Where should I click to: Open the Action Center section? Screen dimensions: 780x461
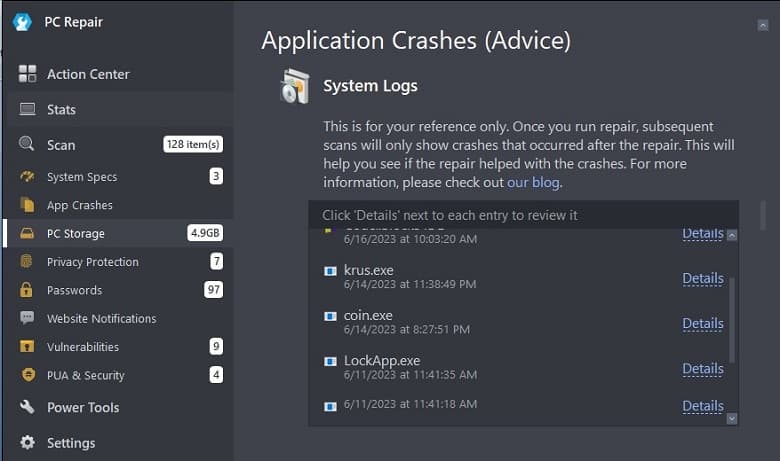pyautogui.click(x=118, y=74)
